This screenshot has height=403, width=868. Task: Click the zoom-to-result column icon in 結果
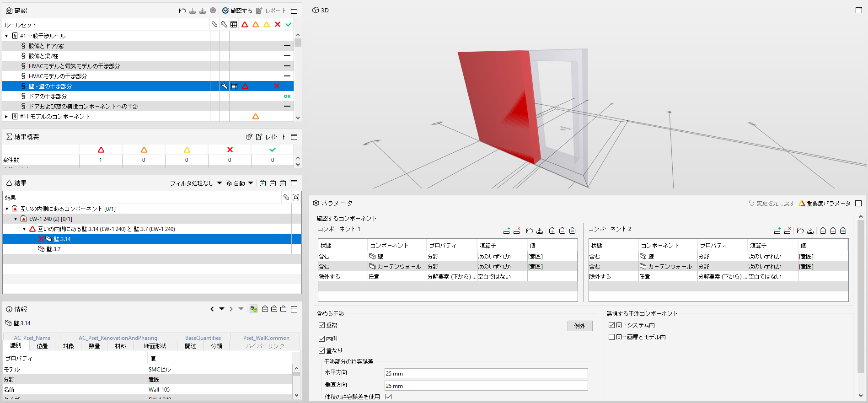296,197
